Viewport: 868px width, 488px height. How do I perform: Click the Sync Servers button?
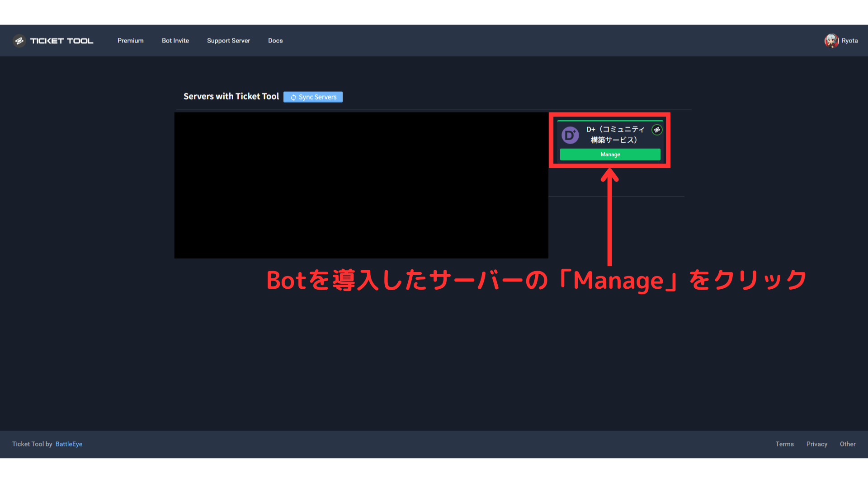coord(313,97)
